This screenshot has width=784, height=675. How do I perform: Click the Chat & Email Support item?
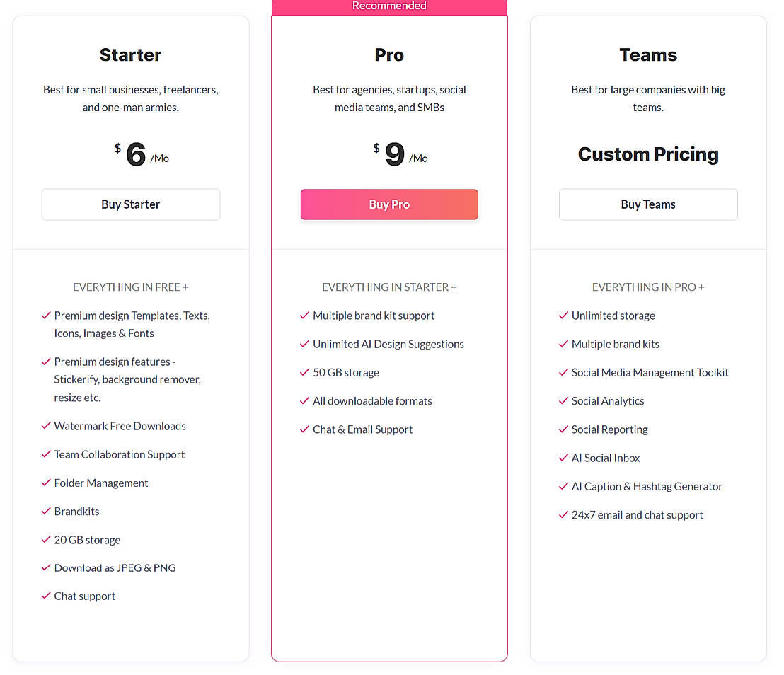tap(362, 429)
